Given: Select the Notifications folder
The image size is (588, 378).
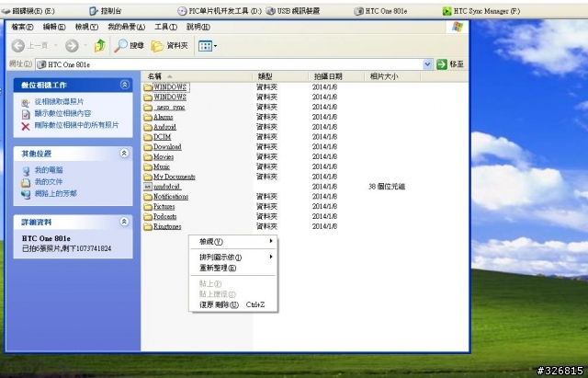Looking at the screenshot, I should pos(171,197).
